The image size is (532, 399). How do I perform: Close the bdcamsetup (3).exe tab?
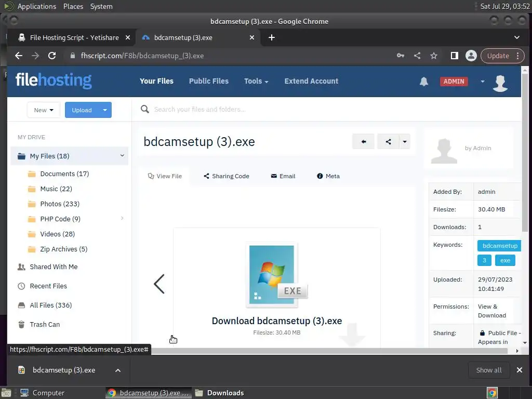pos(252,37)
